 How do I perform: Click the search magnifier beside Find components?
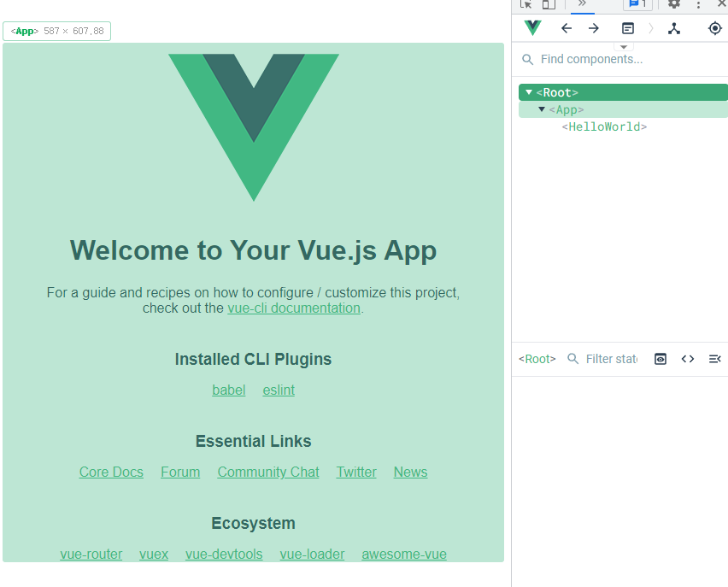tap(527, 60)
